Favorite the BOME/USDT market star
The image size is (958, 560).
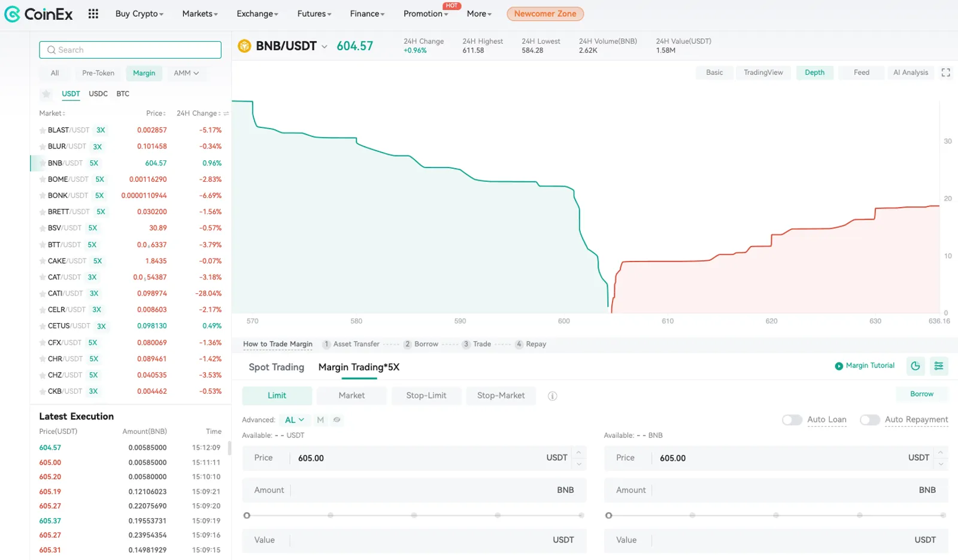[x=43, y=179]
